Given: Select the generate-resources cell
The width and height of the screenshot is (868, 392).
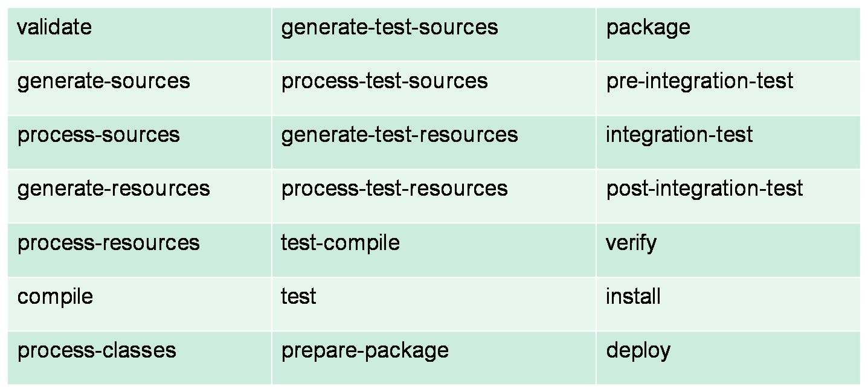Looking at the screenshot, I should [x=114, y=188].
